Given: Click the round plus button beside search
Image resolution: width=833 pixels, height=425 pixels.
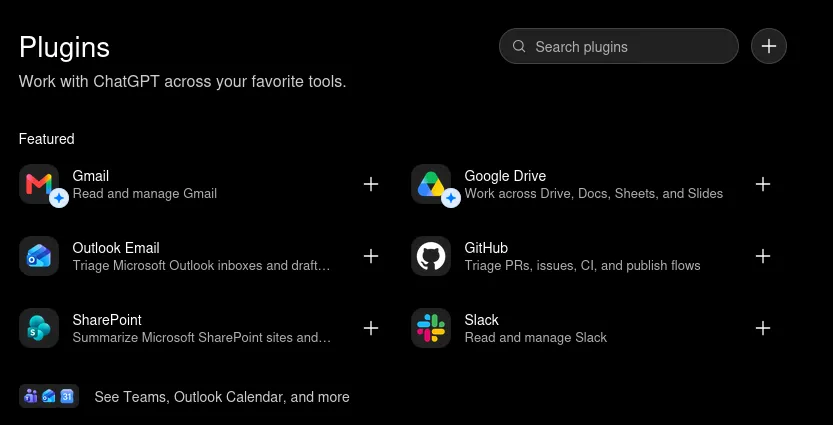Looking at the screenshot, I should click(x=769, y=46).
